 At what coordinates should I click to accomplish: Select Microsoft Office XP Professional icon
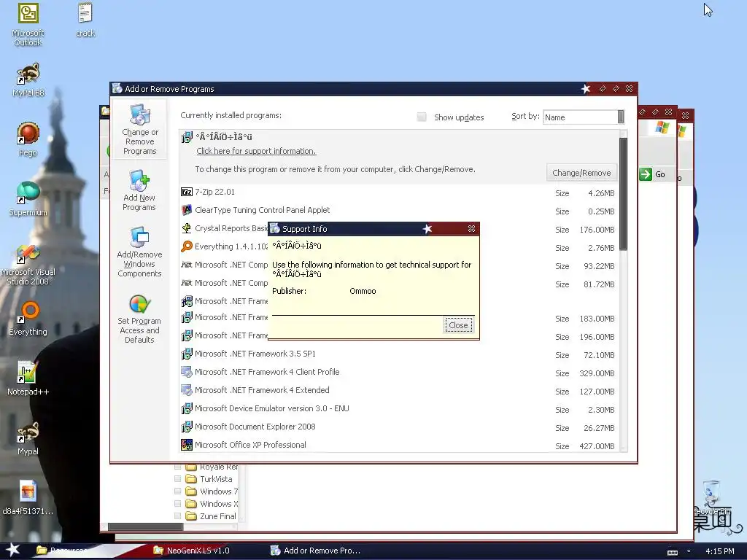click(187, 445)
